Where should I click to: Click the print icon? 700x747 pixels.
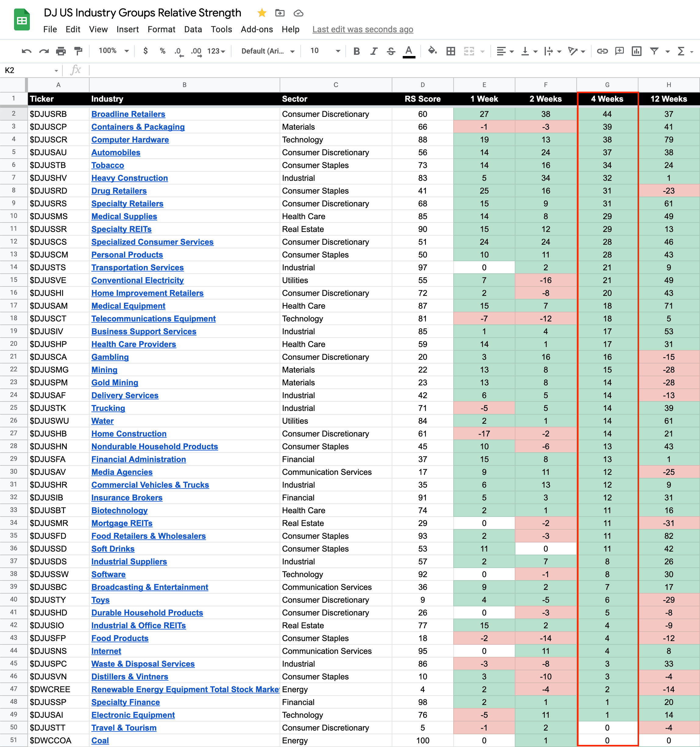(x=61, y=51)
